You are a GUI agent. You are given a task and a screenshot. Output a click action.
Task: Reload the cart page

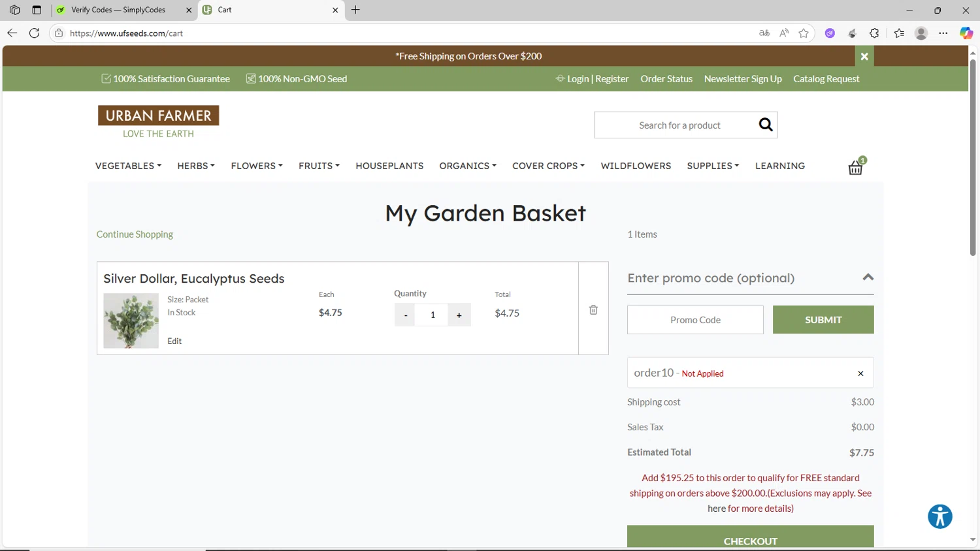click(35, 33)
